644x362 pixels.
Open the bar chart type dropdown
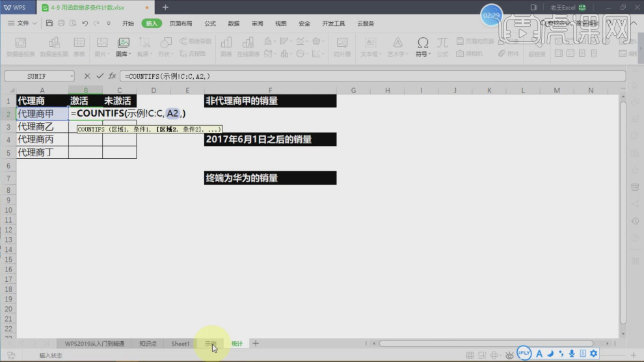coord(285,41)
